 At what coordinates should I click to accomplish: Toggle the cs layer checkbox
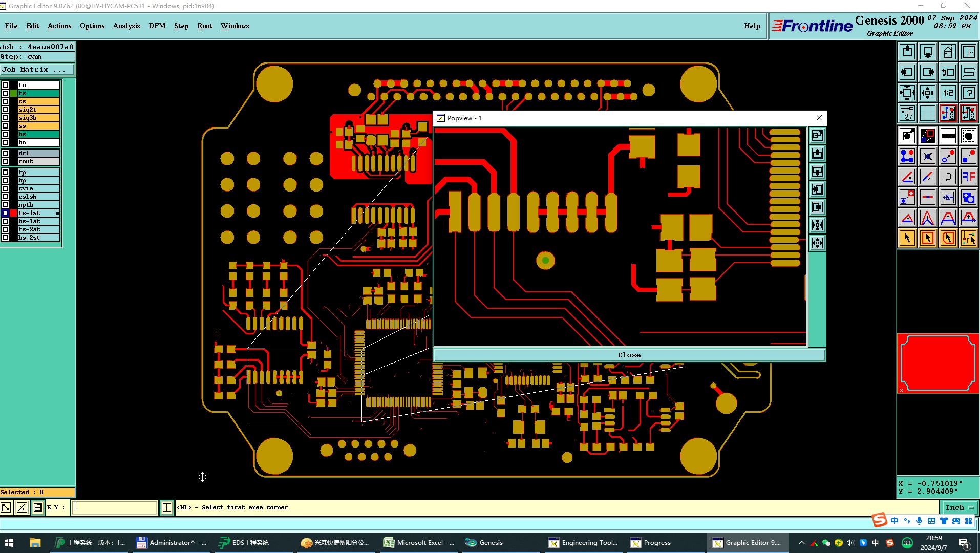(x=5, y=101)
